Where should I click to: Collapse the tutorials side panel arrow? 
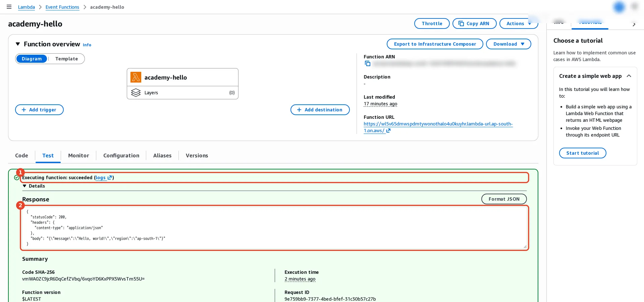click(x=634, y=24)
